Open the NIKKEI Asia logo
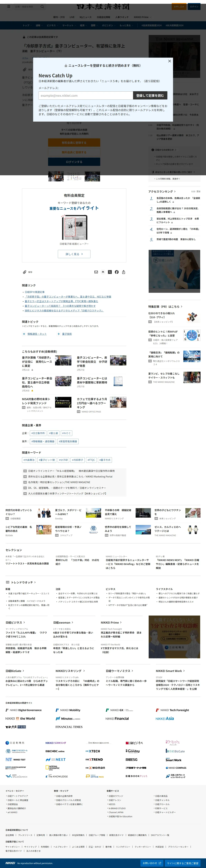 pos(165,719)
